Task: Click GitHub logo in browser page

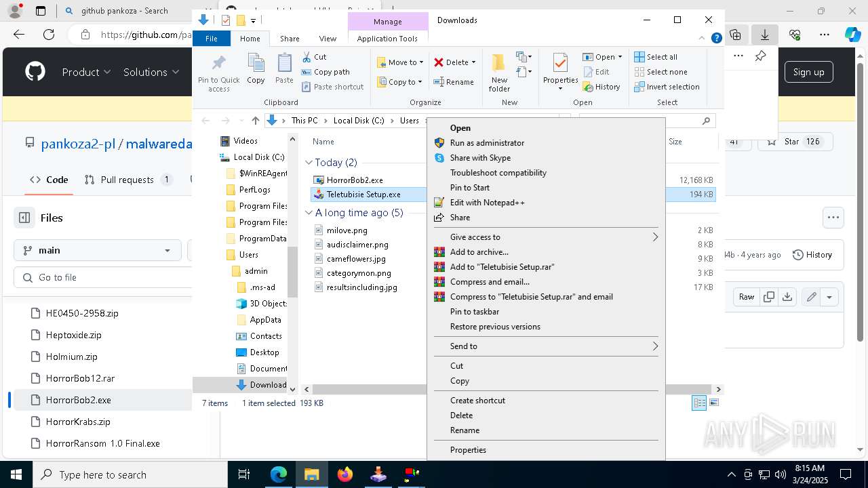Action: (35, 72)
